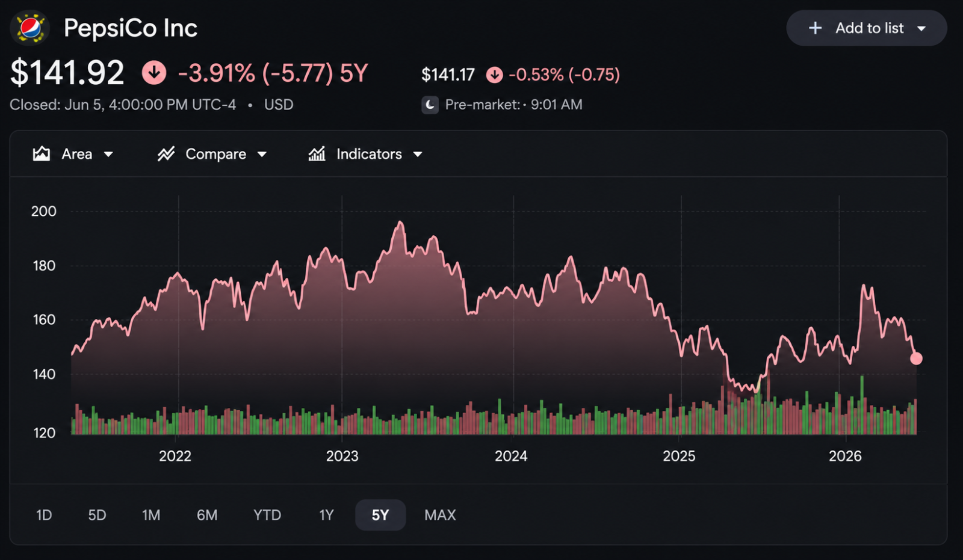
Task: Click the 2026 x-axis label
Action: [x=845, y=456]
